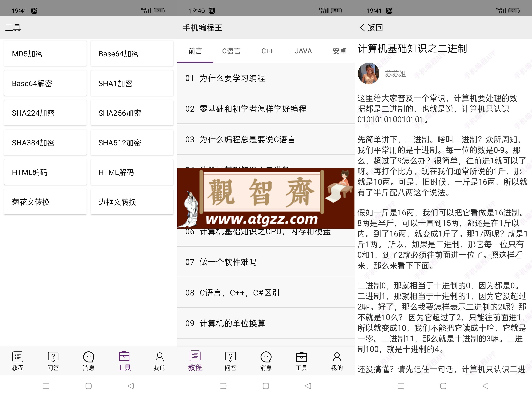This screenshot has height=397, width=532.
Task: Open the 边框文转换 tool
Action: [x=132, y=202]
